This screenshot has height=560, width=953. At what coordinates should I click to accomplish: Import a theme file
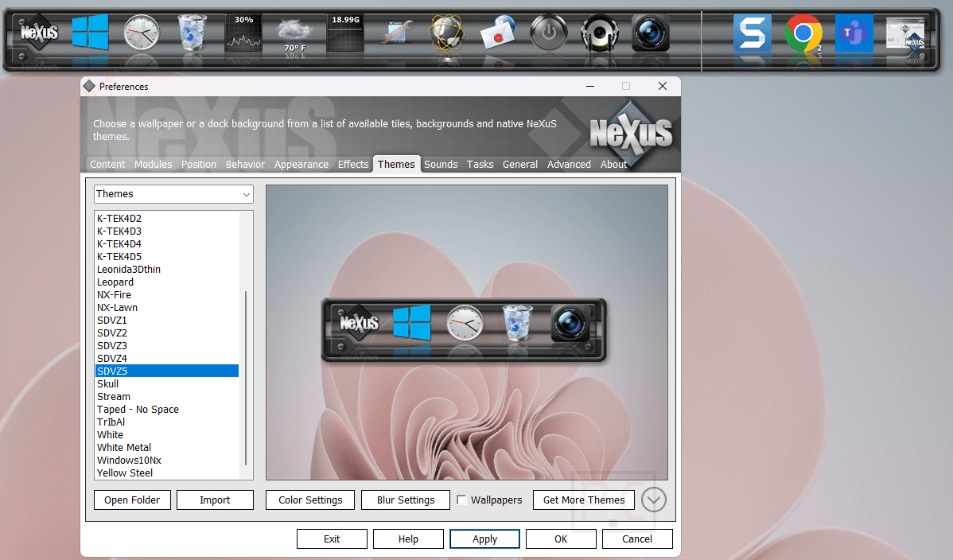click(215, 500)
